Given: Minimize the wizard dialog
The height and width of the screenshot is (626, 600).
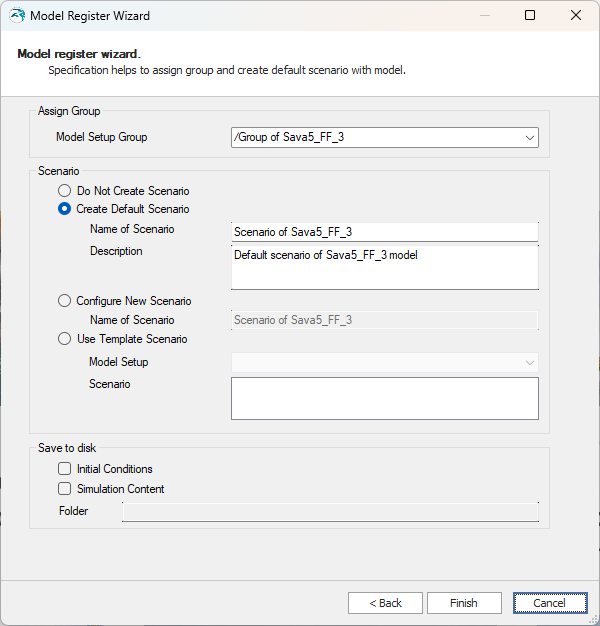Looking at the screenshot, I should pos(485,15).
